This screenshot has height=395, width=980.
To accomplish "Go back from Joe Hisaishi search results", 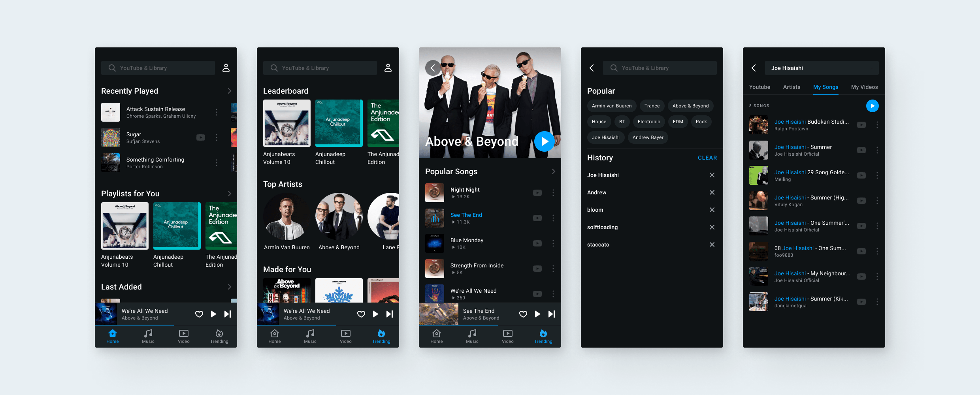I will coord(754,68).
